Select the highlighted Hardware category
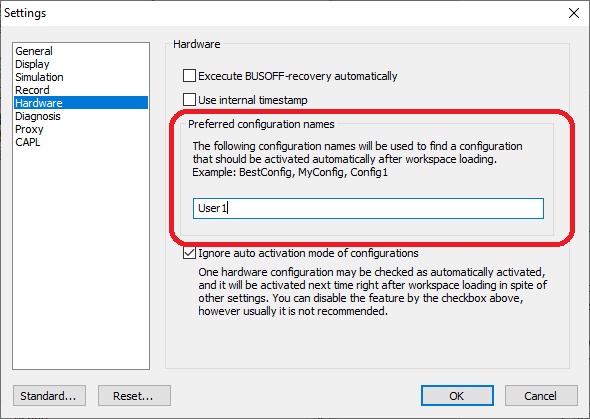 tap(81, 103)
